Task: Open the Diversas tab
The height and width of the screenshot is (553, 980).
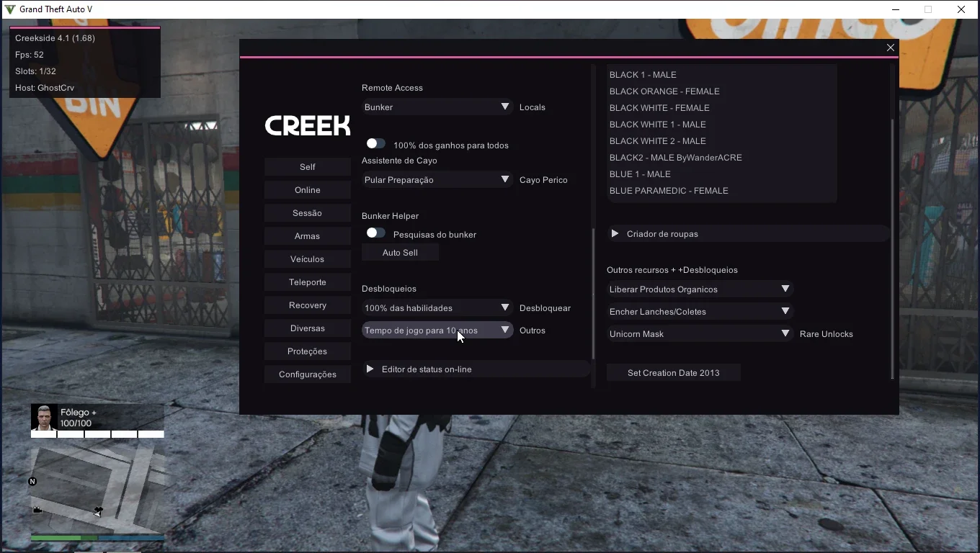Action: 308,328
